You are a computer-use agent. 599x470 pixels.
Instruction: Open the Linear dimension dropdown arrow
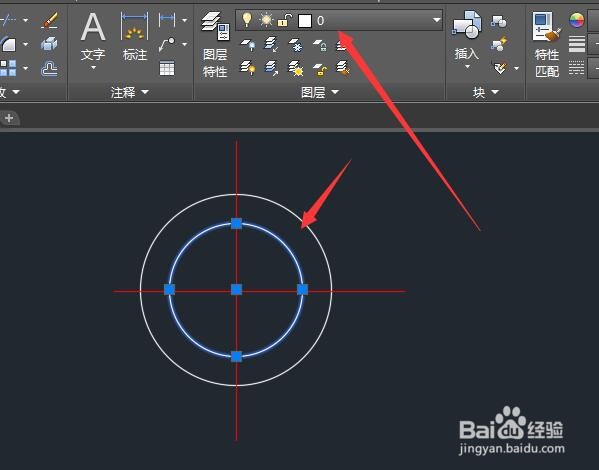pyautogui.click(x=185, y=20)
